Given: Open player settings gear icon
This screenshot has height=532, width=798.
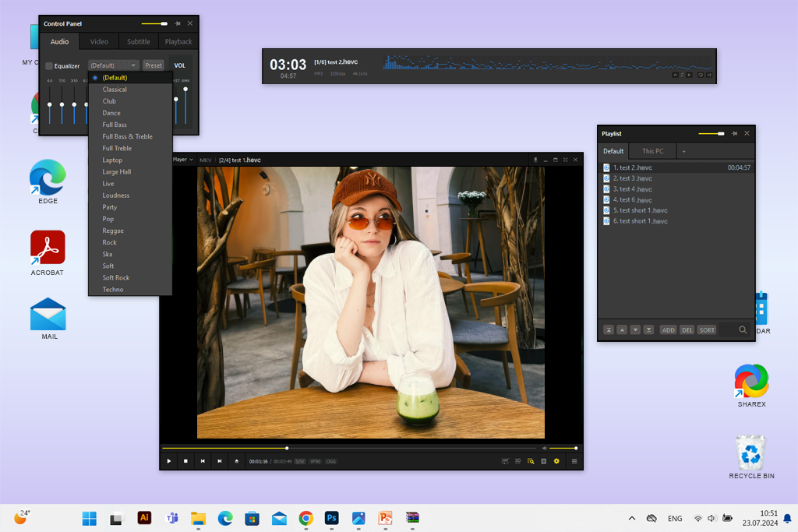Looking at the screenshot, I should [x=556, y=461].
